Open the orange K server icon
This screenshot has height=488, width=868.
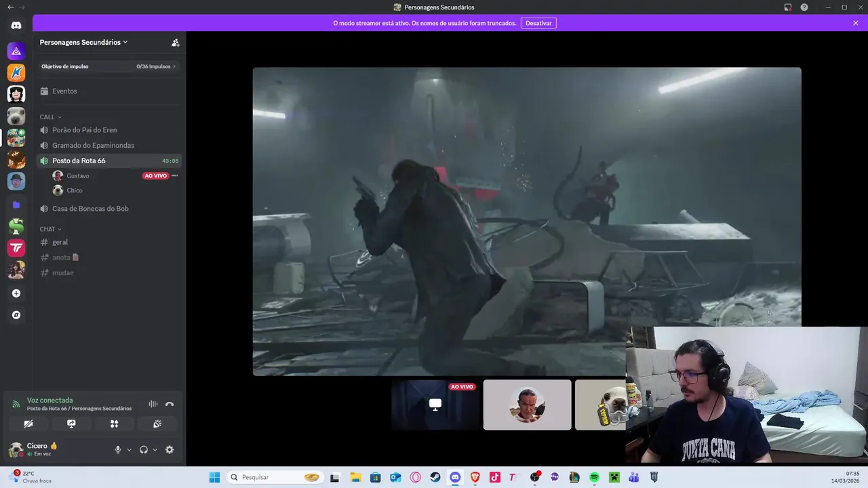16,73
